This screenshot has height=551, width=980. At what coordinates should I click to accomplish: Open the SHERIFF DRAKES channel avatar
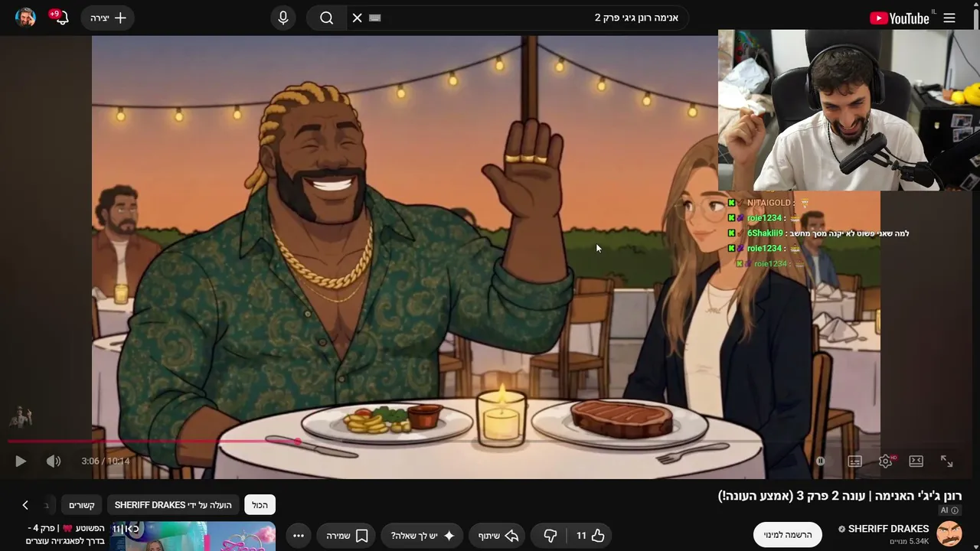coord(949,534)
